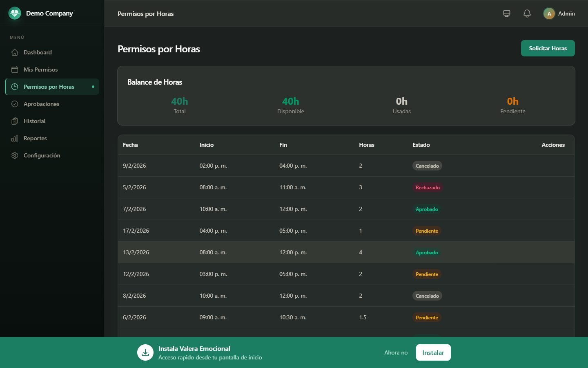Screen dimensions: 588x368
Task: Click the Dashboard home icon
Action: (15, 52)
